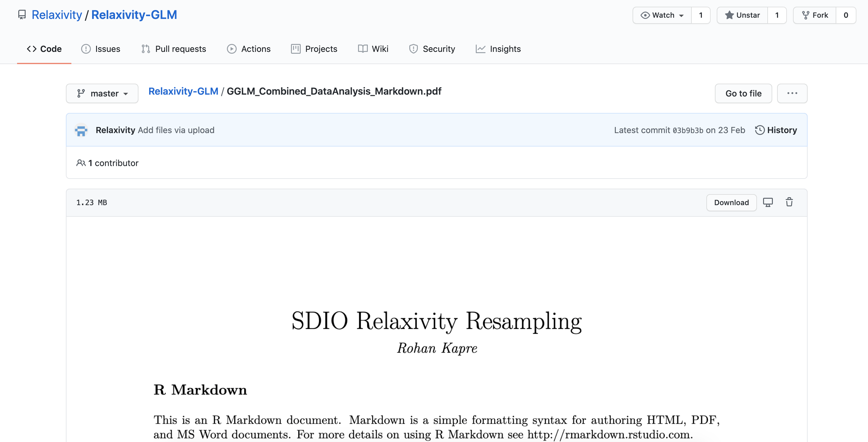Open the Relaxivity-GLM breadcrumb link
Image resolution: width=868 pixels, height=442 pixels.
coord(183,91)
